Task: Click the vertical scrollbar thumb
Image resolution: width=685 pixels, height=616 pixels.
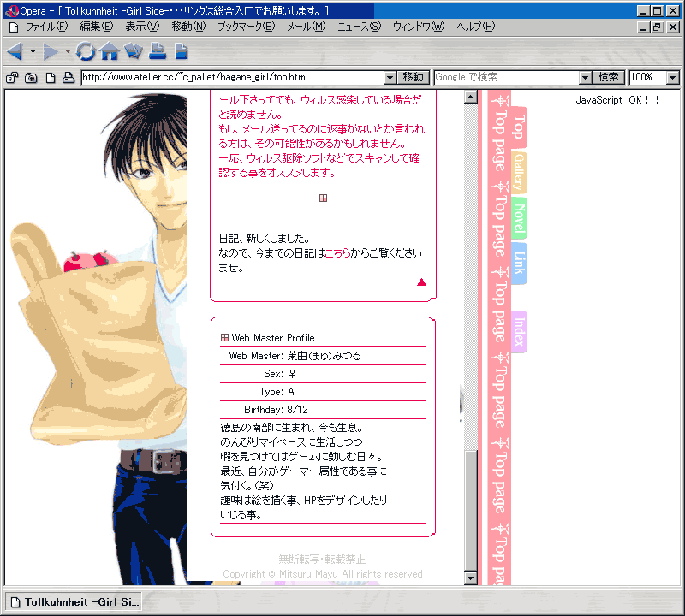Action: click(x=470, y=510)
